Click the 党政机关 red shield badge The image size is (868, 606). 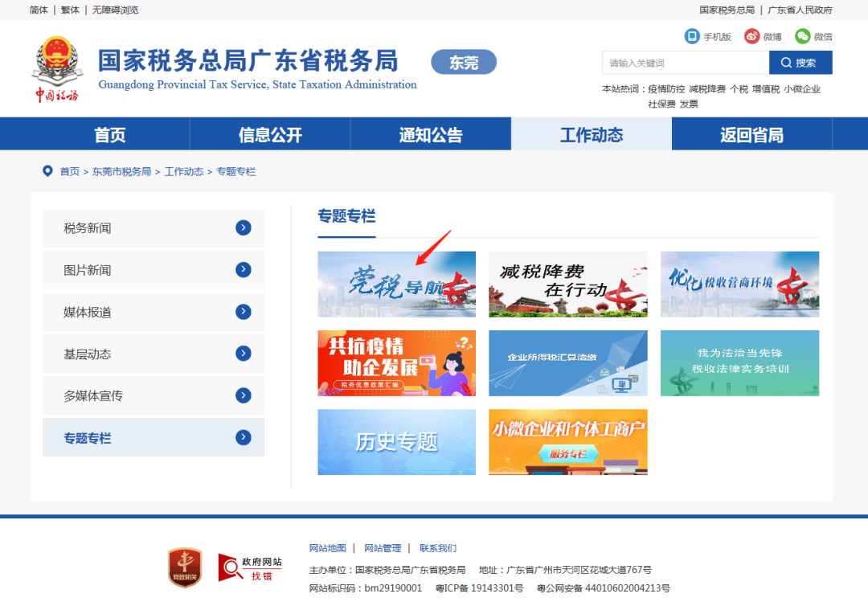(x=185, y=567)
